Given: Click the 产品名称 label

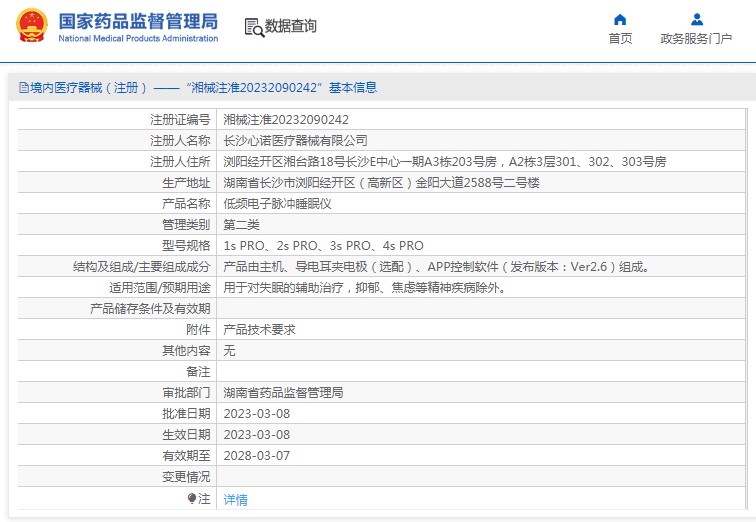Looking at the screenshot, I should pyautogui.click(x=186, y=204).
